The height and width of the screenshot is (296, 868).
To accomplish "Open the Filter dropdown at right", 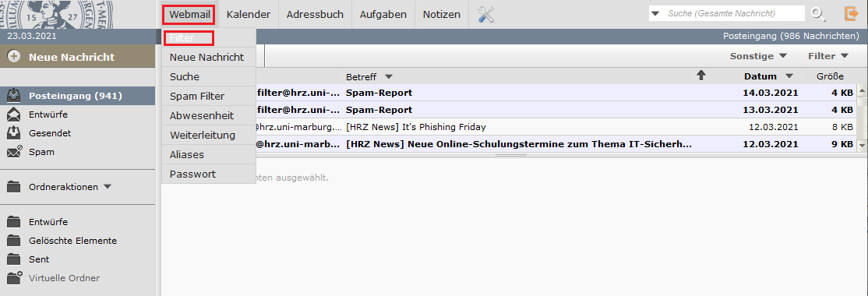I will [828, 56].
